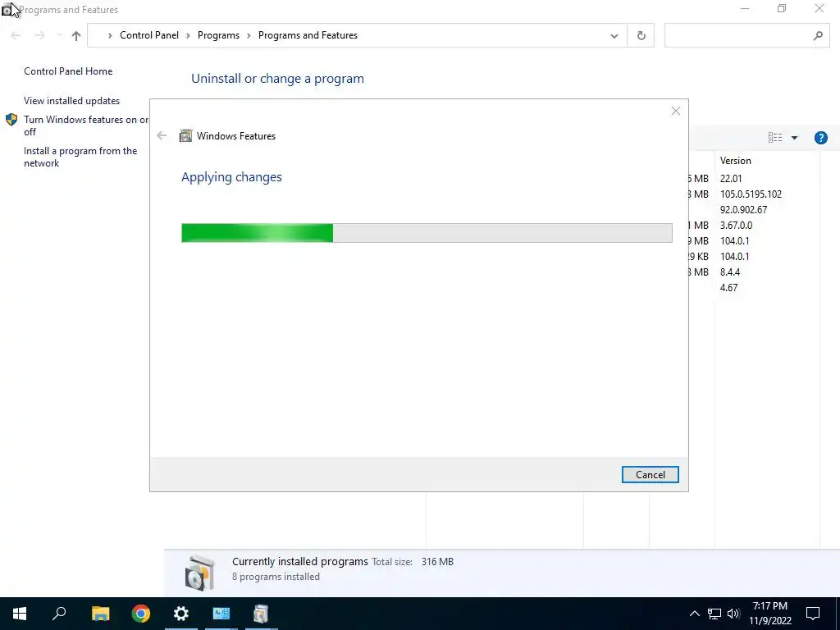Select version 4.67 entry
840x630 pixels.
728,288
